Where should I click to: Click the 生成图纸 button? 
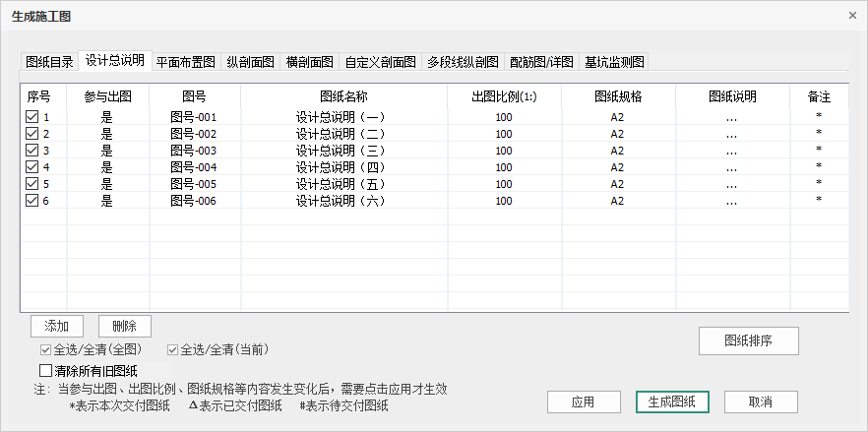[x=672, y=402]
